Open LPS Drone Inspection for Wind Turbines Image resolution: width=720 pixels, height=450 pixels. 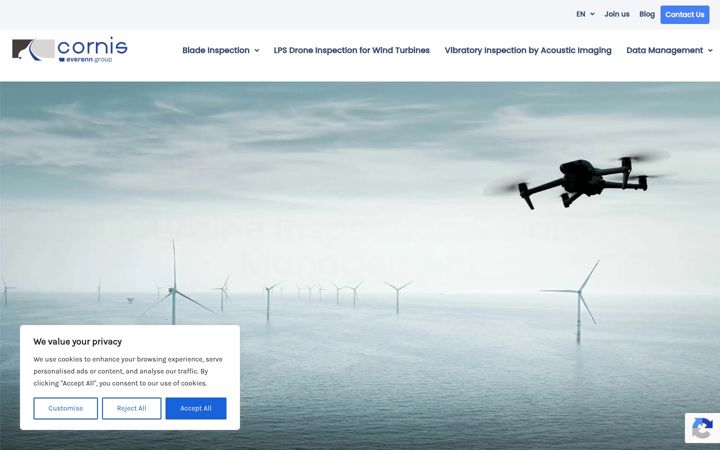click(352, 50)
